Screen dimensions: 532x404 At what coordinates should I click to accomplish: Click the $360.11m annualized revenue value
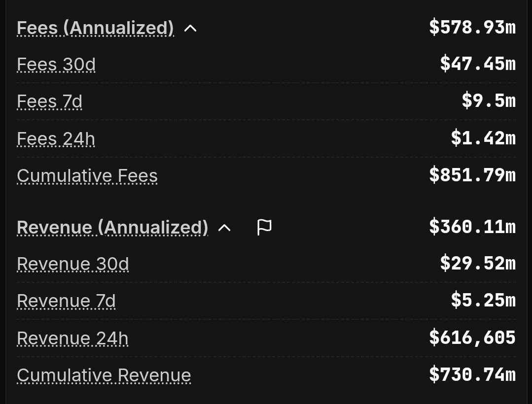472,227
